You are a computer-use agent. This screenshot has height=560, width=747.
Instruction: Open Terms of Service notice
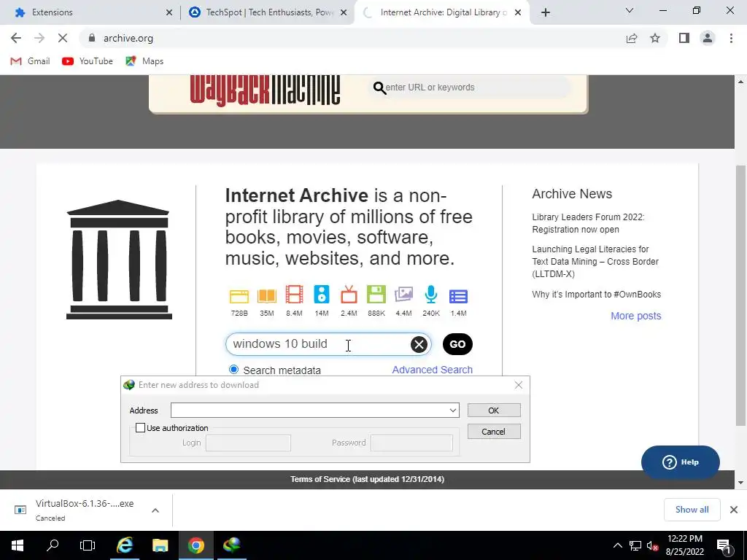[368, 479]
